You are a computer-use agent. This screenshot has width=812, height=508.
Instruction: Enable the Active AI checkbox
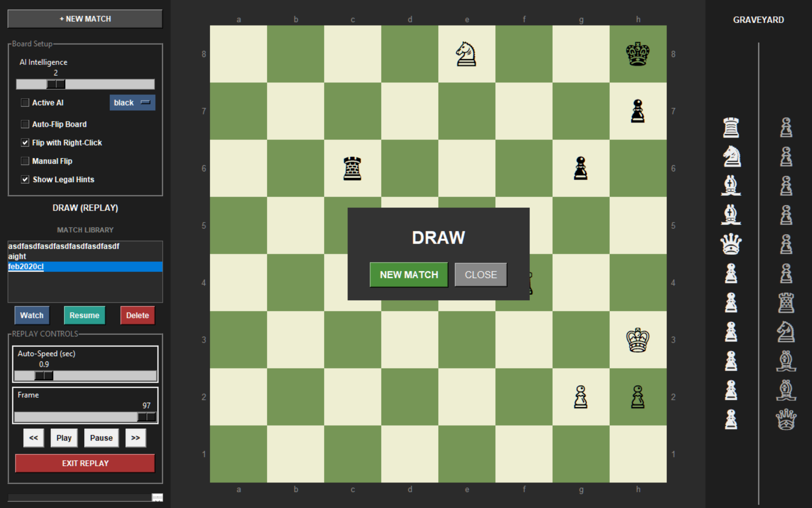[x=25, y=103]
